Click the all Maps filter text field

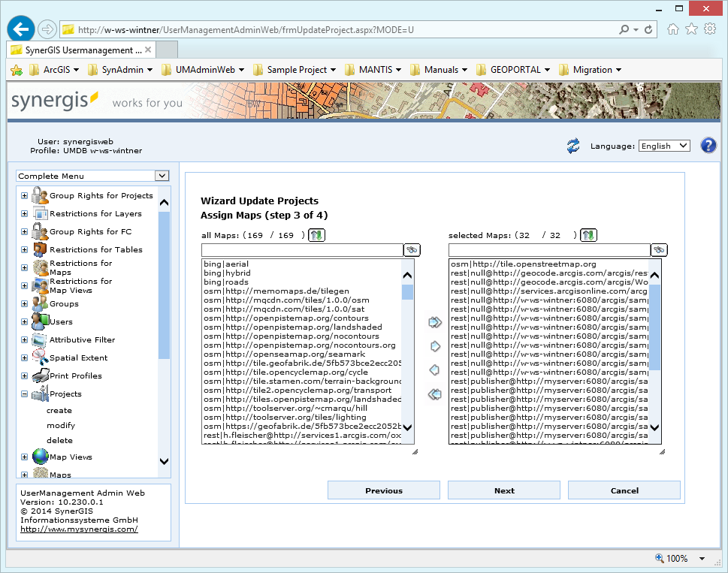pos(302,250)
